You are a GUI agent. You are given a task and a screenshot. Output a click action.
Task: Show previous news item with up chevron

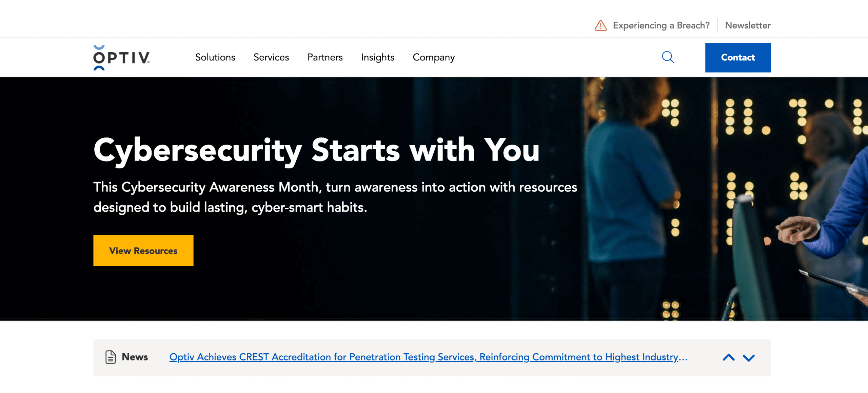tap(729, 357)
